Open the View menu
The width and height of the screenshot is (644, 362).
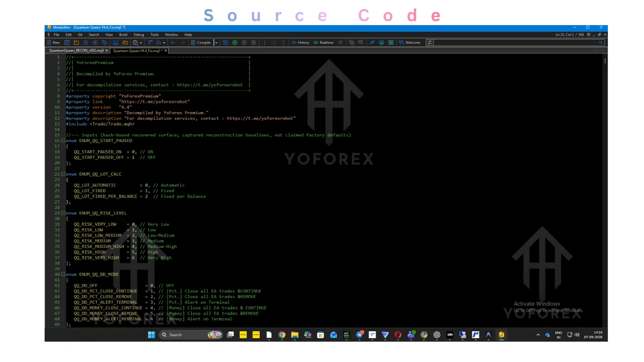click(109, 35)
